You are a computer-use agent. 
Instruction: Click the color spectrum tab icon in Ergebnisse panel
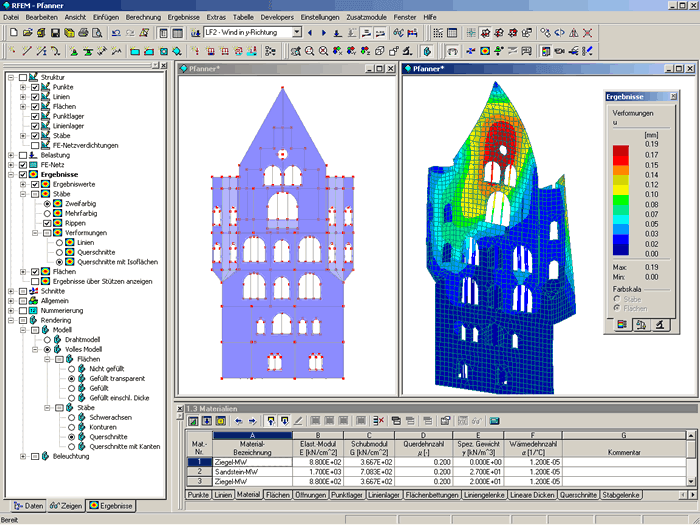(x=621, y=325)
